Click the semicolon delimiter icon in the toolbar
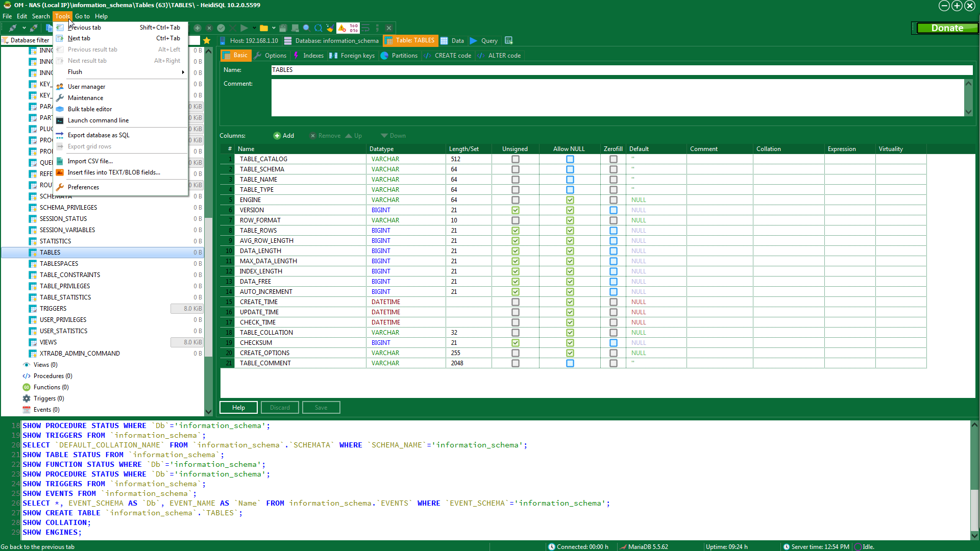Image resolution: width=980 pixels, height=551 pixels. click(x=377, y=28)
